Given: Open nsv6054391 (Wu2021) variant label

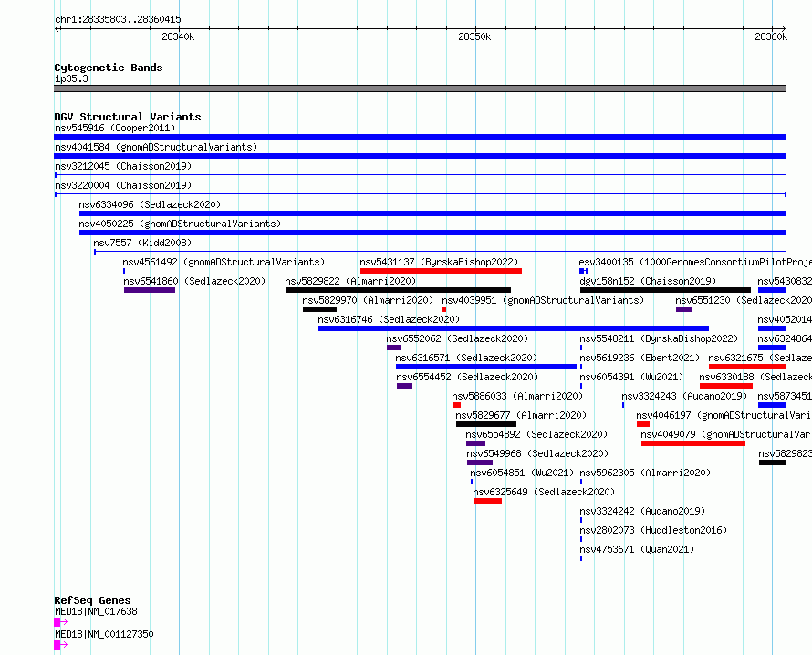Looking at the screenshot, I should click(x=631, y=377).
